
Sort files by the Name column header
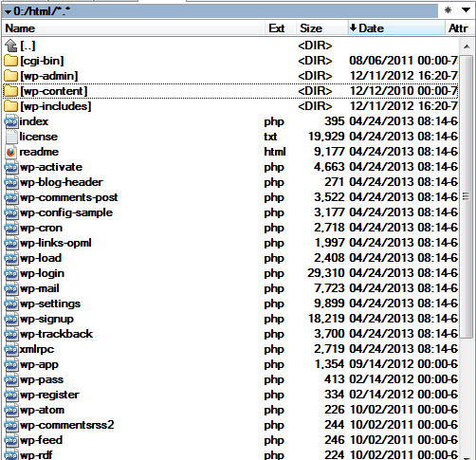coord(134,28)
